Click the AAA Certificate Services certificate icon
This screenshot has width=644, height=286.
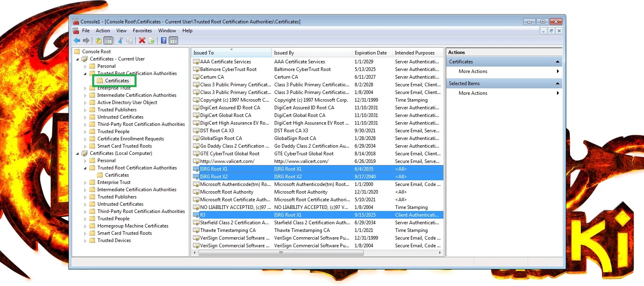[196, 62]
